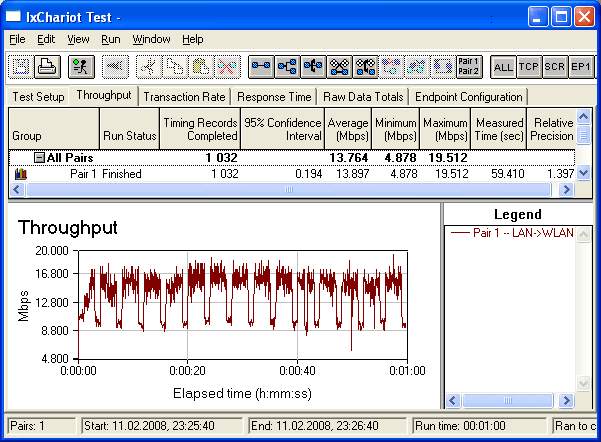Click the results table scroll left arrow
The width and height of the screenshot is (601, 442).
pyautogui.click(x=17, y=189)
